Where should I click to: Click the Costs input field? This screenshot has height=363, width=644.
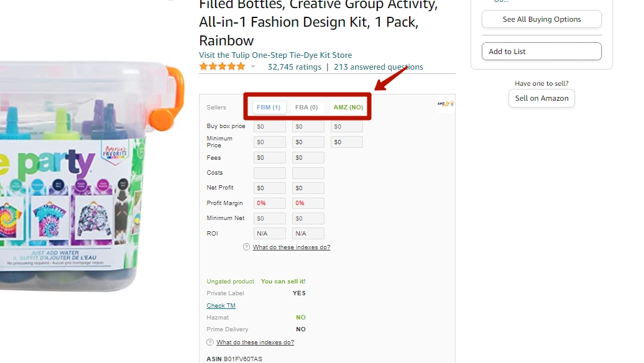(269, 172)
